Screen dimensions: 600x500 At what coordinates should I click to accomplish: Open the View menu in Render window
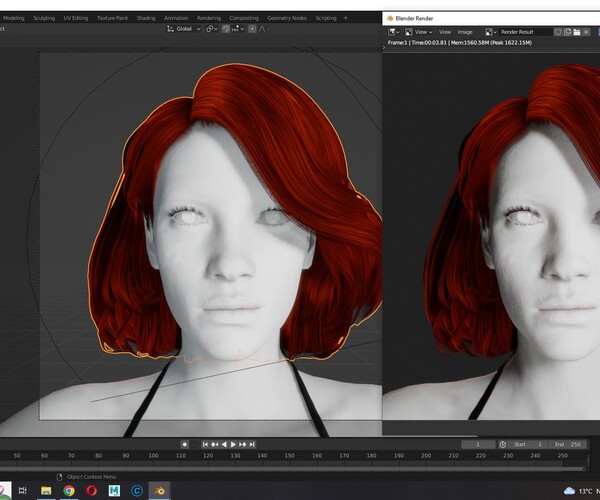tap(445, 32)
